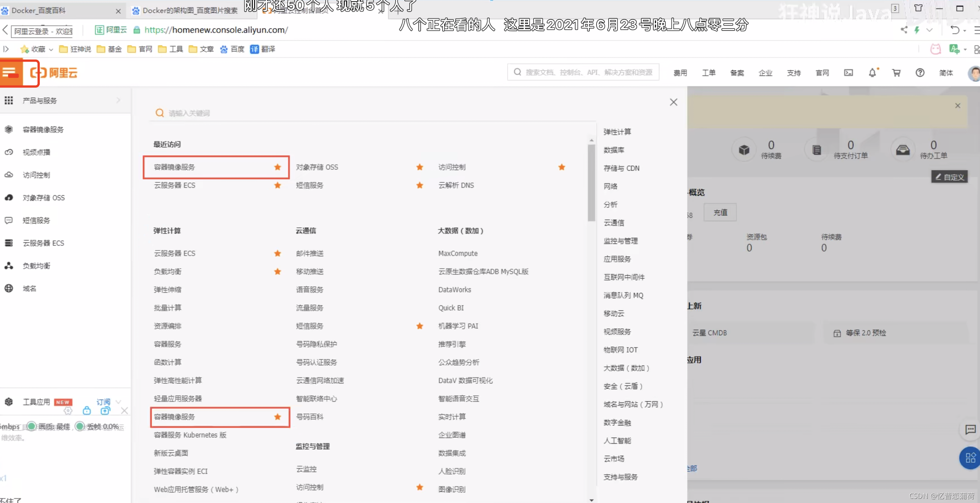Dismiss the yellow notice banner
The height and width of the screenshot is (503, 980).
[958, 106]
